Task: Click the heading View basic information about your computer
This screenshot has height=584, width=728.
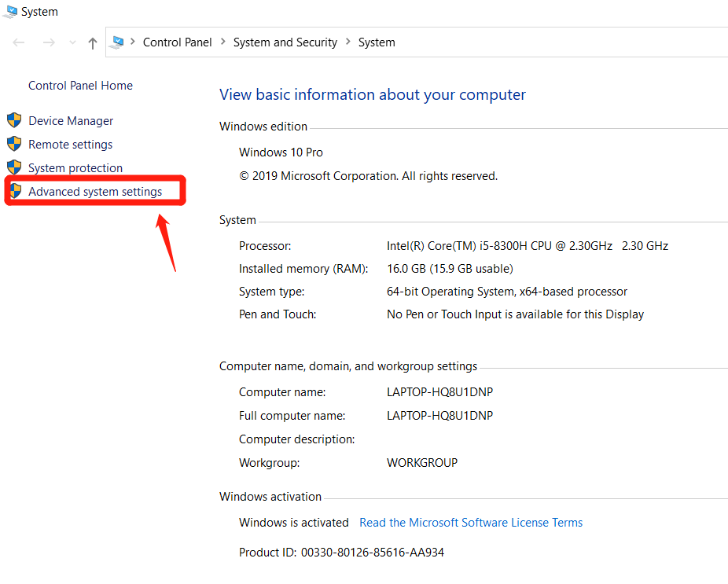Action: tap(373, 94)
